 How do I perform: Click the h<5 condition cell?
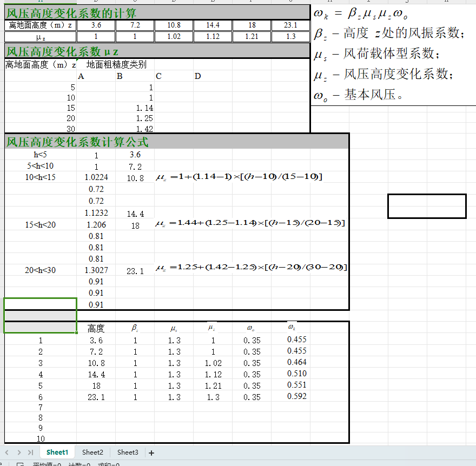click(x=41, y=155)
